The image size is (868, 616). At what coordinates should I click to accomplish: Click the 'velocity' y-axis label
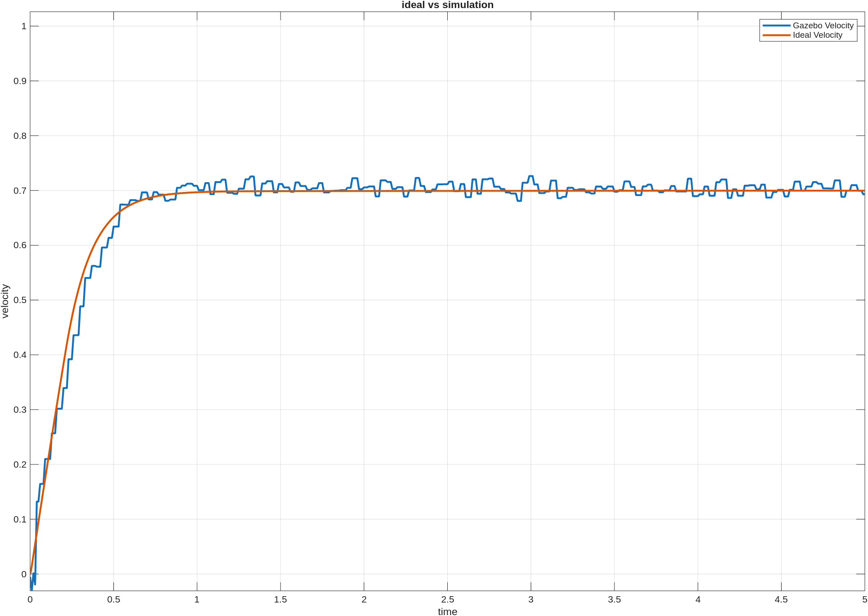tap(5, 301)
